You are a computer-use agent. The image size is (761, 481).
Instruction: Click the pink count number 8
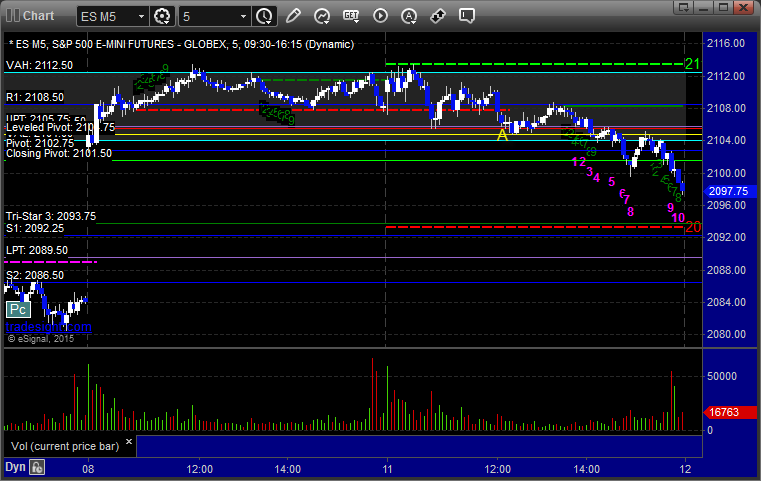630,212
